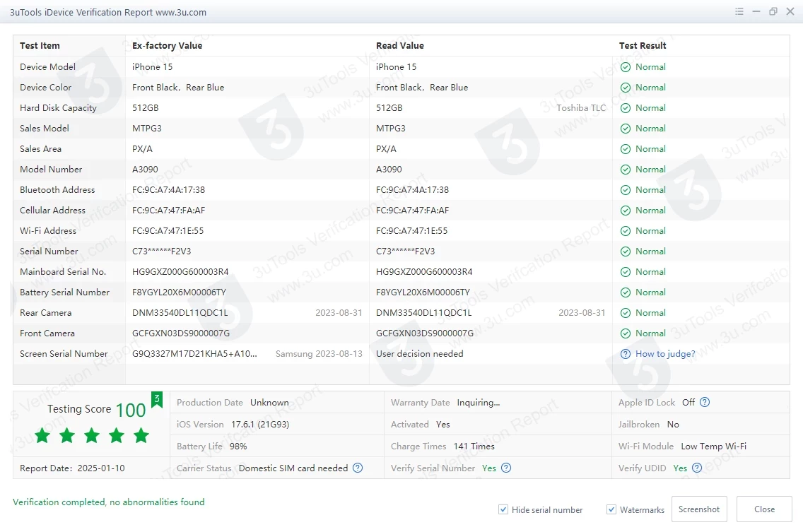803x532 pixels.
Task: Click the Screen Serial Number row label
Action: (x=64, y=354)
